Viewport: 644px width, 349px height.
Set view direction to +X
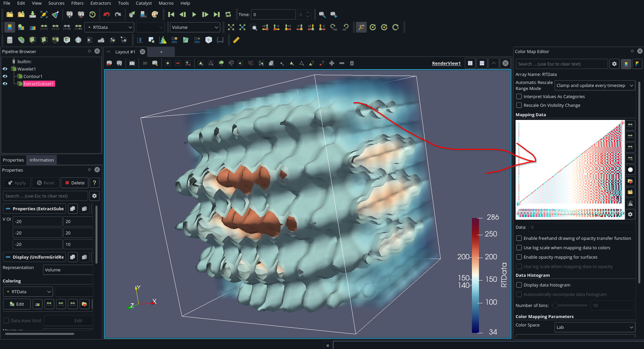tap(265, 27)
